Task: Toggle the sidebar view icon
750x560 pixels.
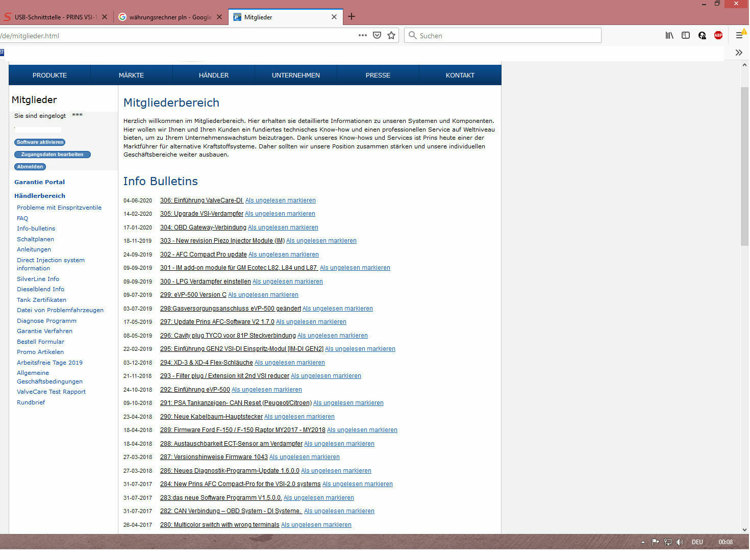Action: 686,35
